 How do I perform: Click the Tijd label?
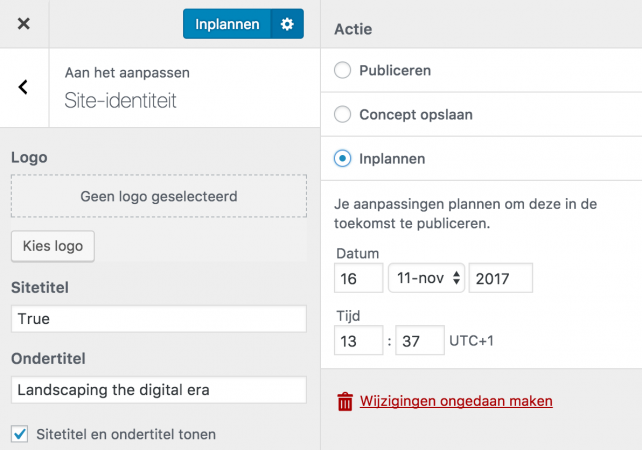click(x=348, y=316)
